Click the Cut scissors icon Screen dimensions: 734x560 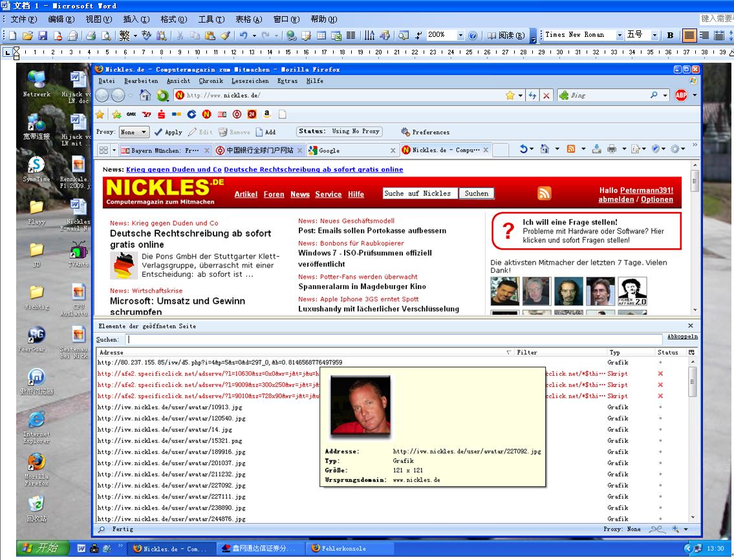pos(180,36)
